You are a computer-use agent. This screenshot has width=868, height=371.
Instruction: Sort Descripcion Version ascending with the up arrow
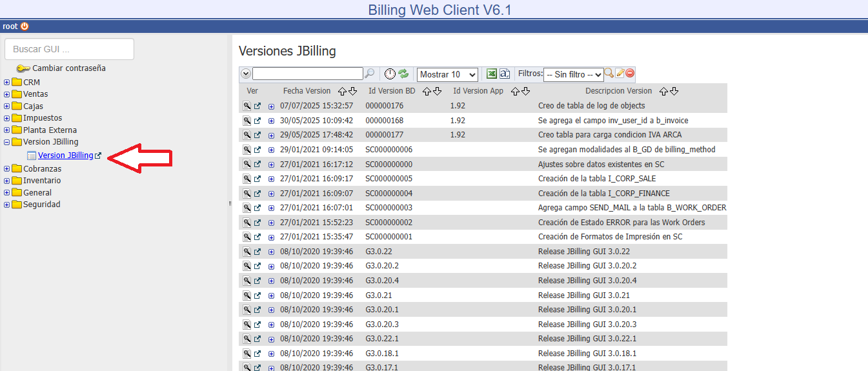point(663,92)
